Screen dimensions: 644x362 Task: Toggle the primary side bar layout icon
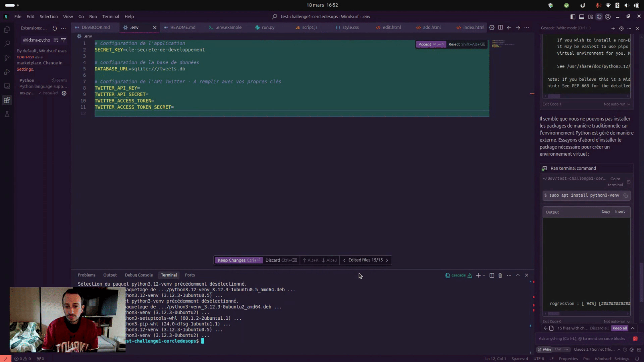[573, 16]
